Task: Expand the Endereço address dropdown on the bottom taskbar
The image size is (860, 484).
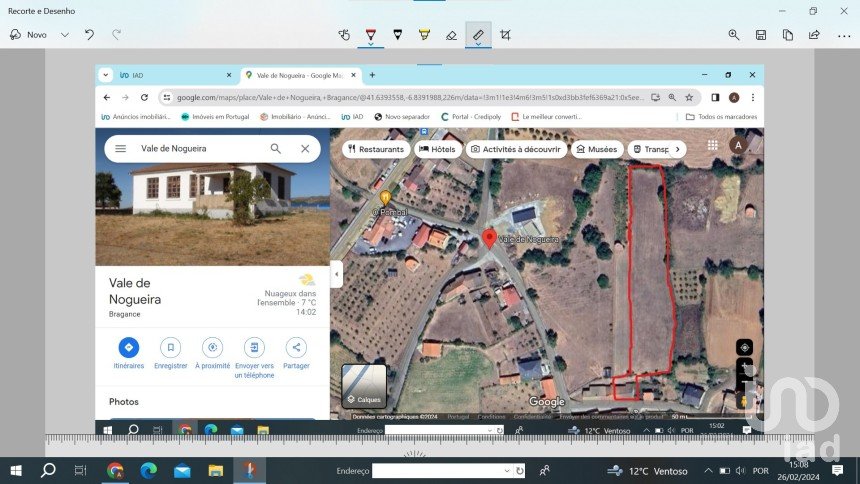Action: [x=507, y=470]
